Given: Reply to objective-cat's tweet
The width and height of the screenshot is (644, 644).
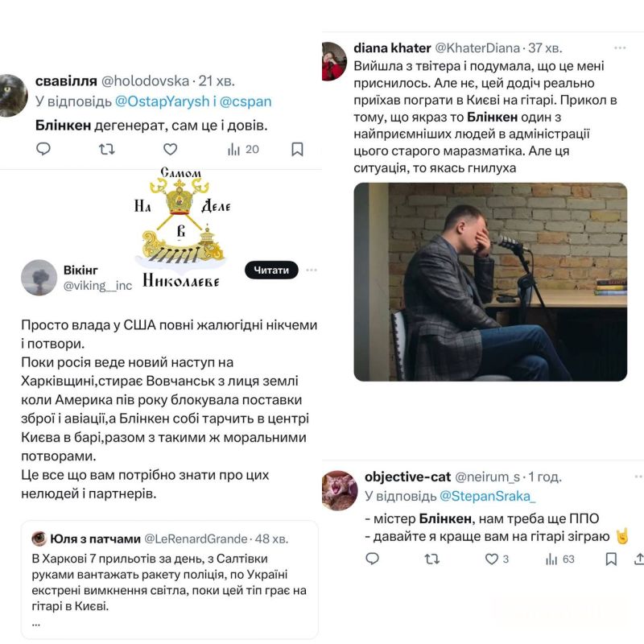Looking at the screenshot, I should (x=372, y=559).
